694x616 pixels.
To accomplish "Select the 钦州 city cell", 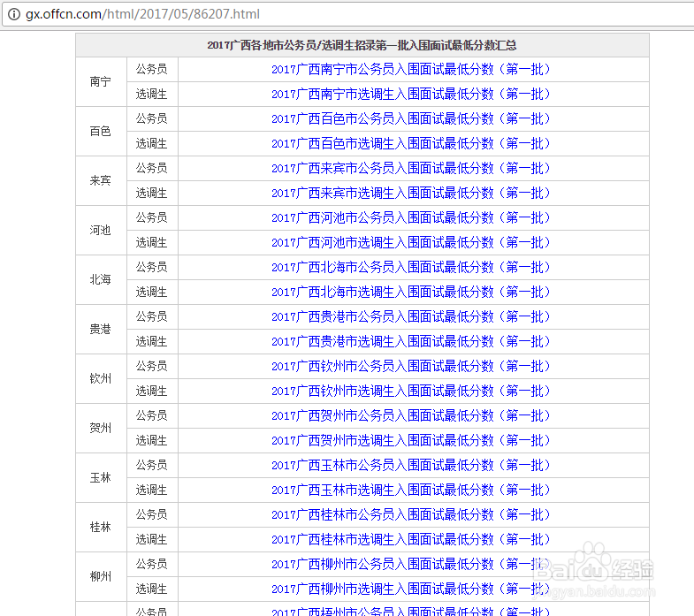I will [x=101, y=379].
